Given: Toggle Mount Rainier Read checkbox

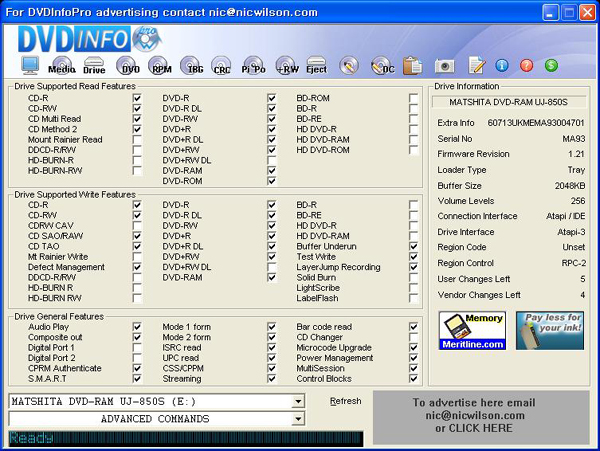Looking at the screenshot, I should tap(137, 140).
